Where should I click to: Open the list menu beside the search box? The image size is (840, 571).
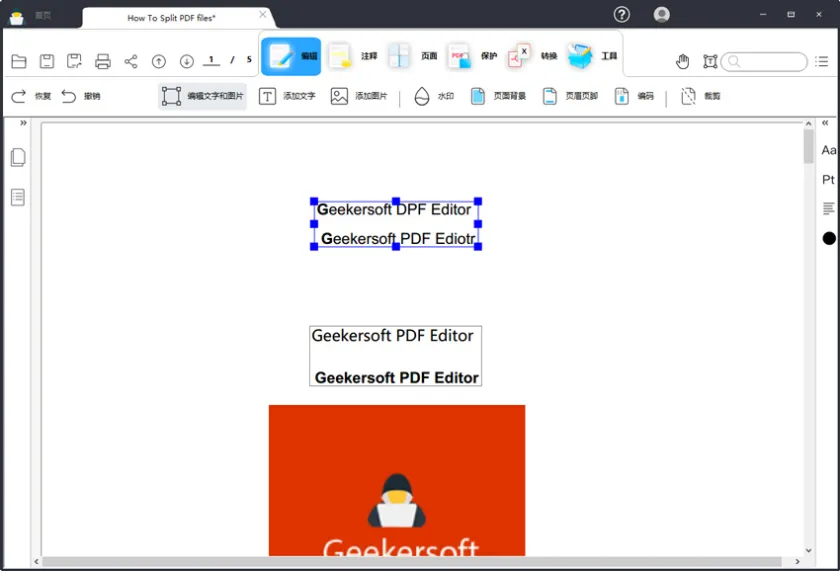[822, 62]
